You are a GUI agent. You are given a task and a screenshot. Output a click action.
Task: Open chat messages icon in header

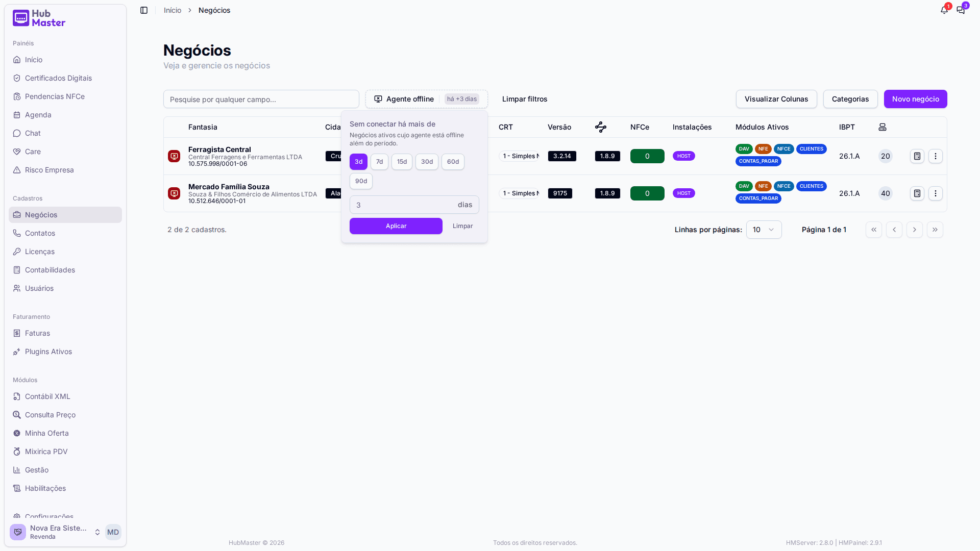961,10
